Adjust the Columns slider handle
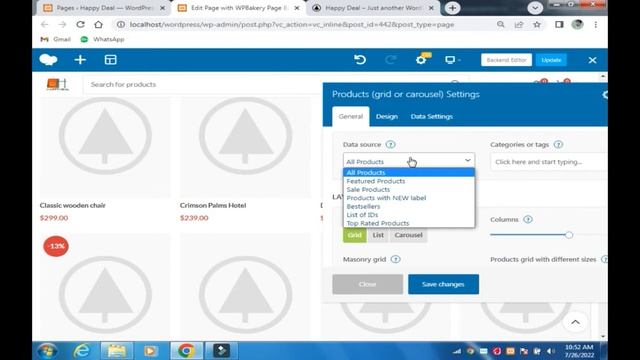This screenshot has width=640, height=360. coord(569,235)
